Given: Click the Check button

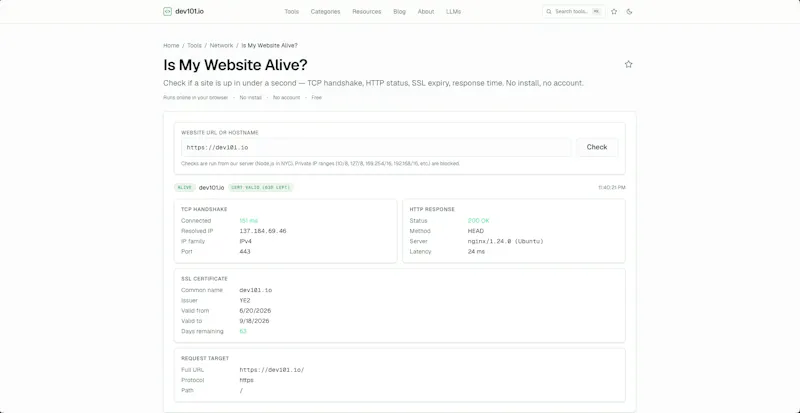Looking at the screenshot, I should (597, 147).
